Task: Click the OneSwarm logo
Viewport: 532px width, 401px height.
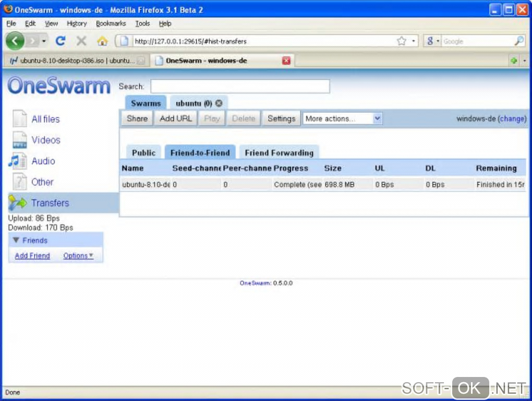Action: 59,85
